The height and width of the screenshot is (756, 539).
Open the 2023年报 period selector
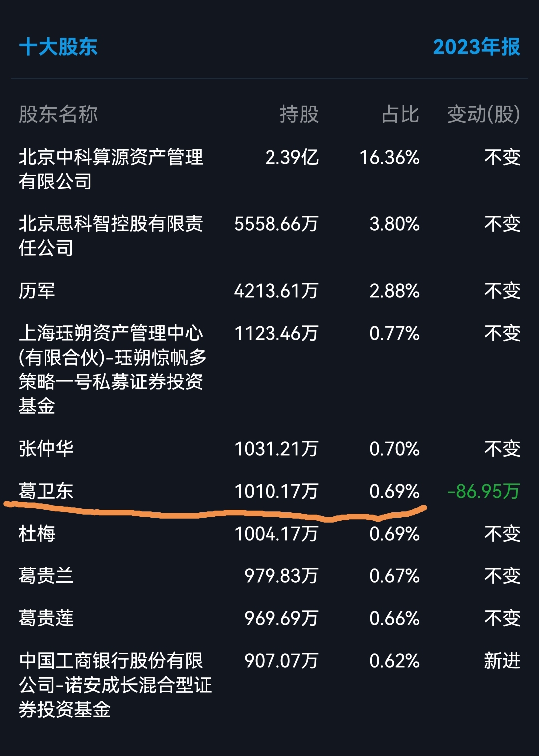pyautogui.click(x=477, y=48)
